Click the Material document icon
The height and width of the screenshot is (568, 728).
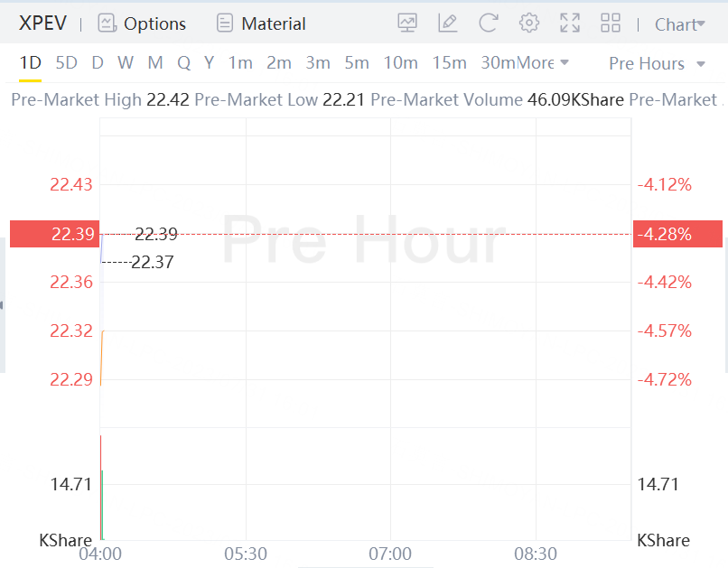click(x=225, y=23)
